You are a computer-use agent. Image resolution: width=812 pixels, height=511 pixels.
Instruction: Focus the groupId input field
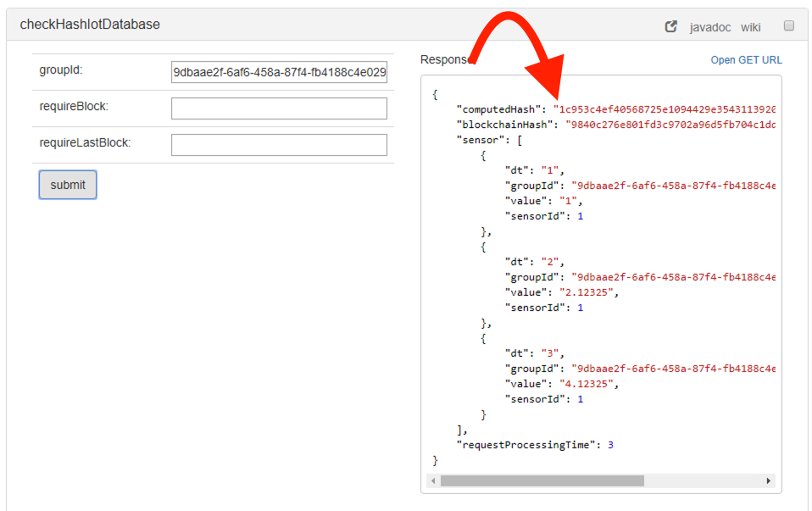[x=279, y=71]
